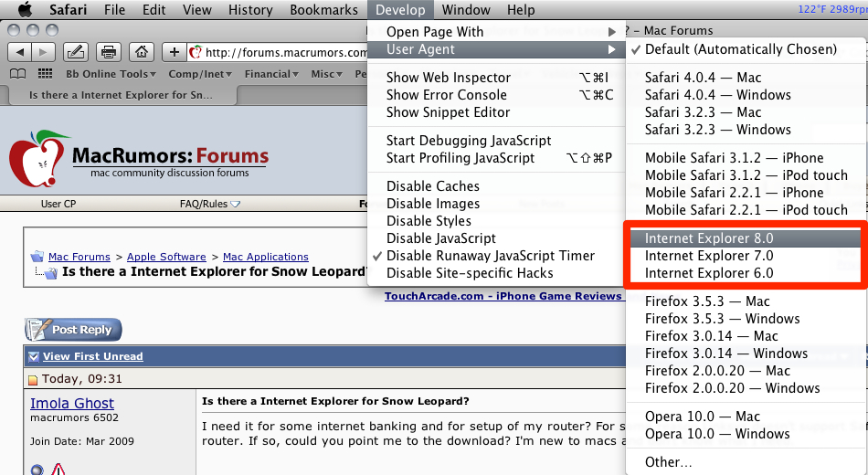
Task: Open the Develop menu
Action: tap(400, 9)
